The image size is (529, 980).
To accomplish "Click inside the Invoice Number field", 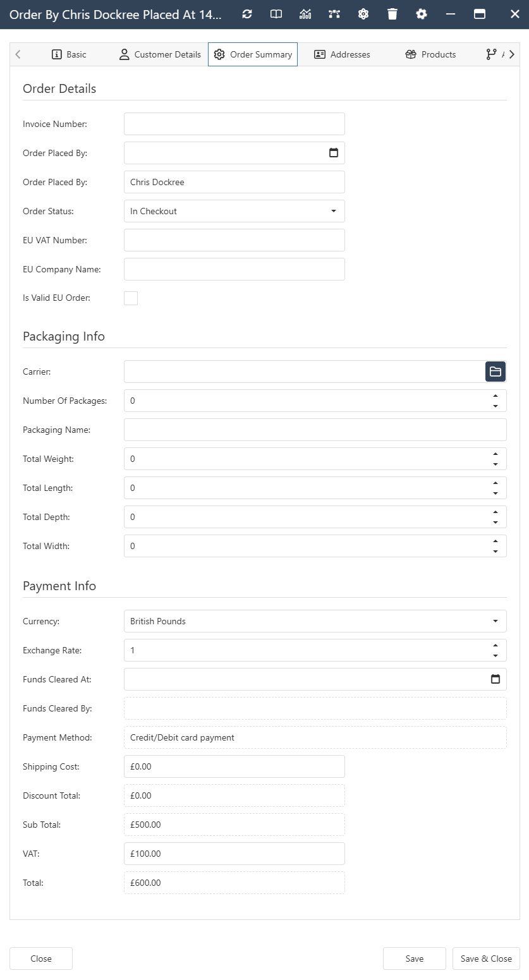I will click(234, 124).
